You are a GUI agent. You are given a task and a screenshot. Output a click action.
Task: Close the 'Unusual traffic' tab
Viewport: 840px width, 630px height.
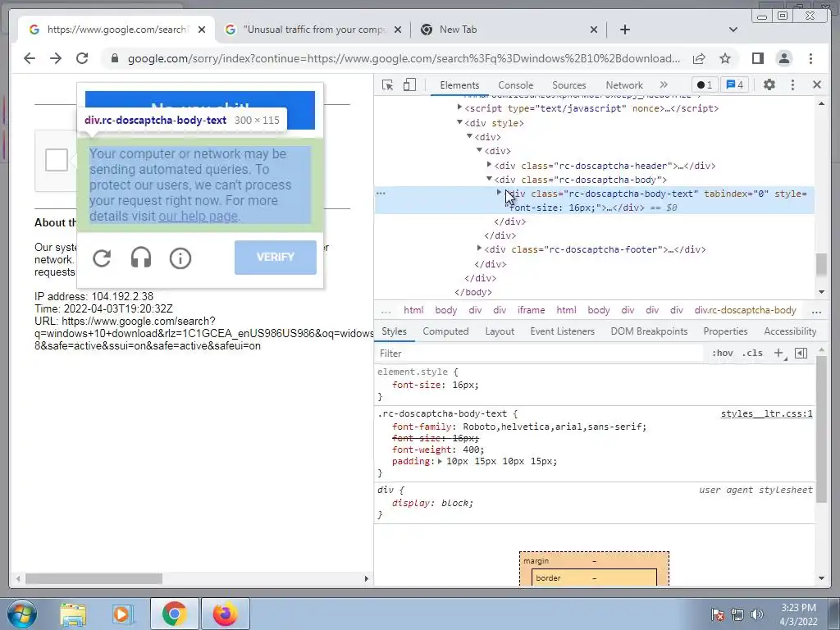398,30
